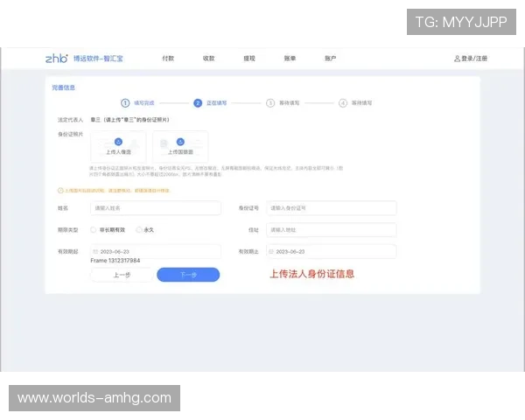Click the user icon beside 登录/注册
The height and width of the screenshot is (420, 525).
coord(457,59)
